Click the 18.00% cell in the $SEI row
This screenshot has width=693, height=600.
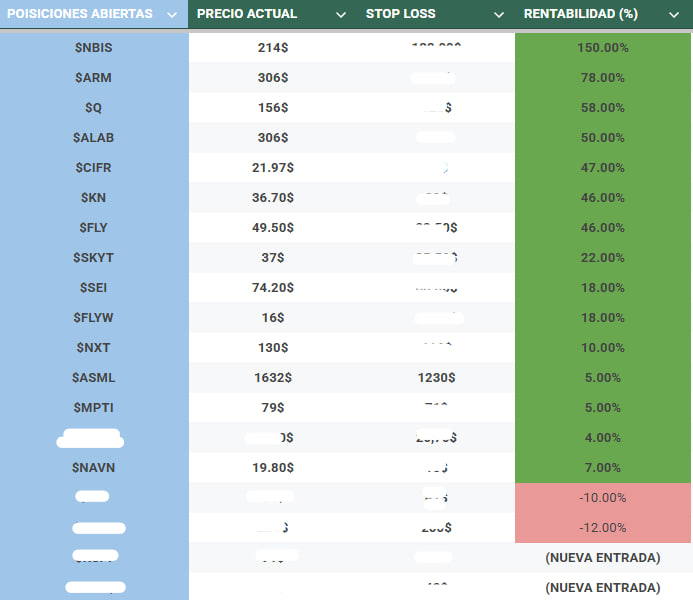coord(603,288)
